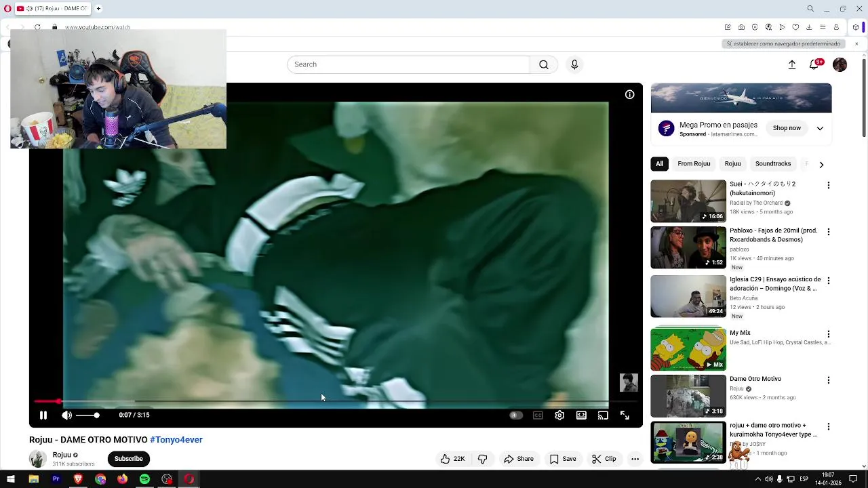The width and height of the screenshot is (868, 488).
Task: Open options menu for Iglesia C29 video
Action: tap(828, 281)
